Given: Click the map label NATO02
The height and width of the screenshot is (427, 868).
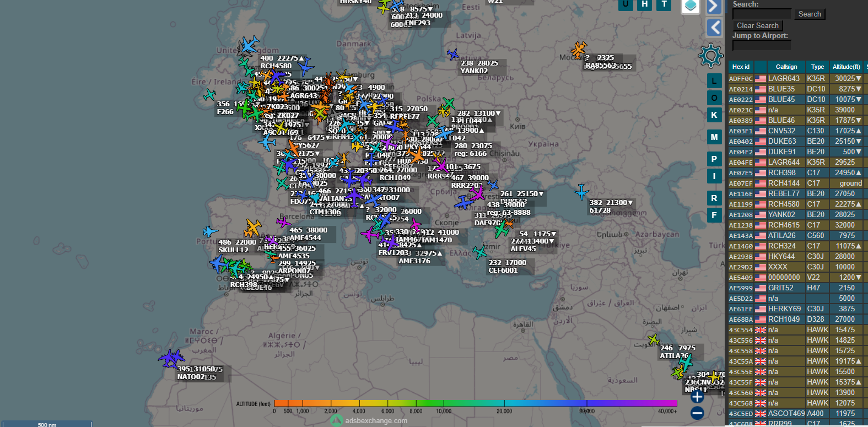Looking at the screenshot, I should click(x=191, y=377).
